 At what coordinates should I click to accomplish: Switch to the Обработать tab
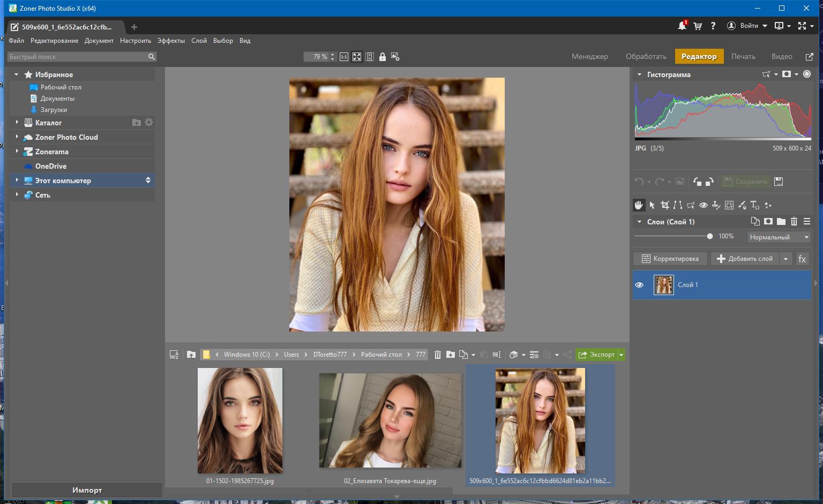(x=646, y=56)
